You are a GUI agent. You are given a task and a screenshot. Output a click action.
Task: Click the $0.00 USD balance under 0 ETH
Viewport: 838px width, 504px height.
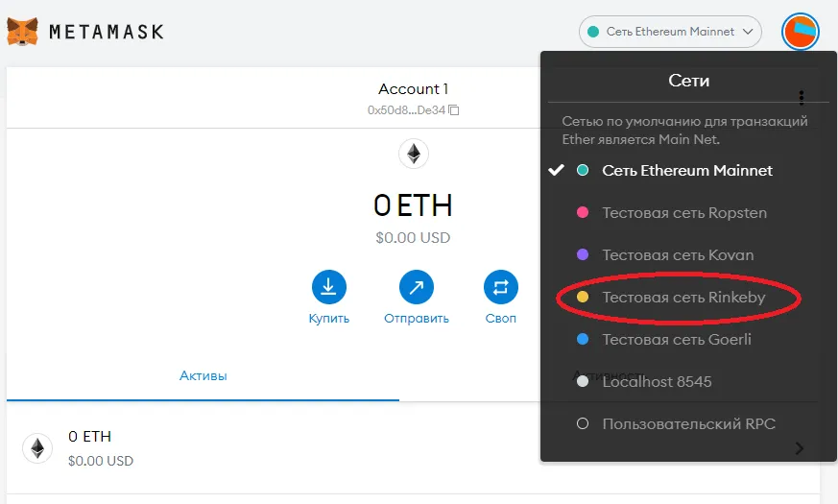click(x=413, y=238)
